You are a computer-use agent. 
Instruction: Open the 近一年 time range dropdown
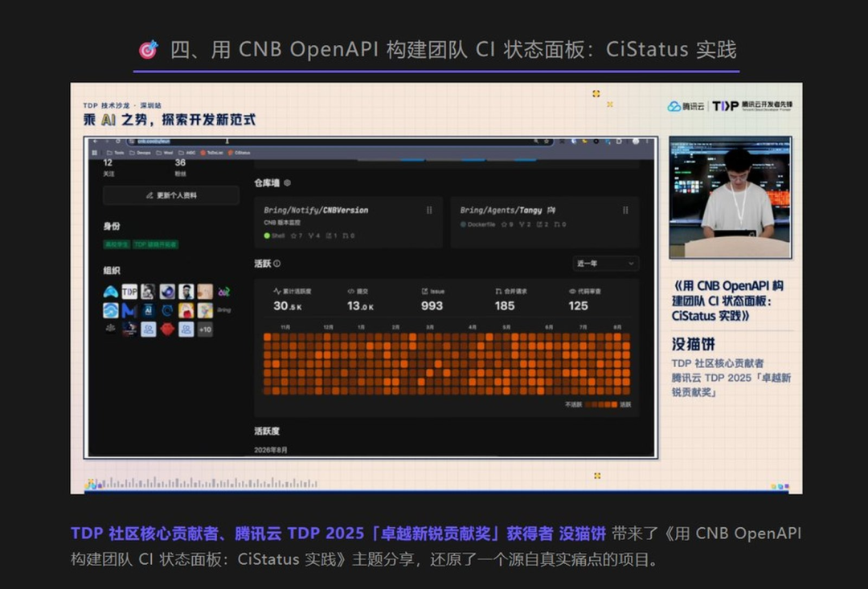tap(605, 264)
